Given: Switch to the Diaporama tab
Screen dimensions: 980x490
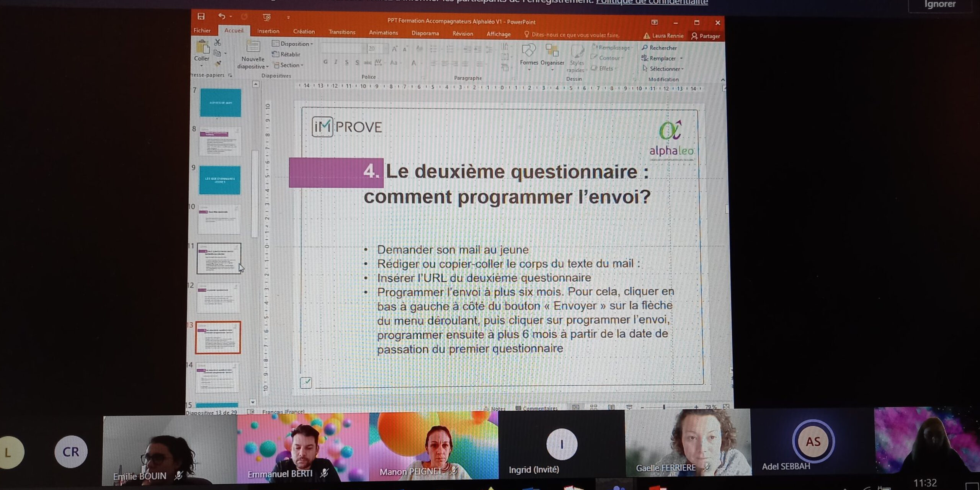Looking at the screenshot, I should [425, 33].
